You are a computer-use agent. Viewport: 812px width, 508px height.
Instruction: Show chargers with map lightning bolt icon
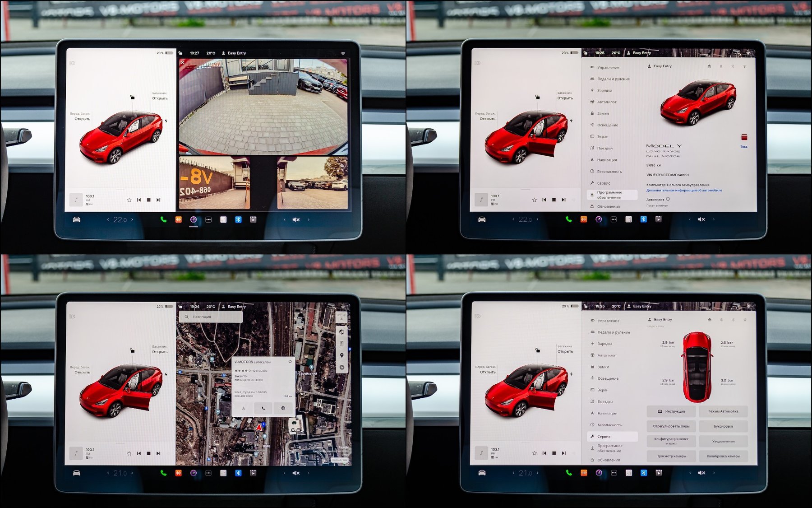(341, 367)
